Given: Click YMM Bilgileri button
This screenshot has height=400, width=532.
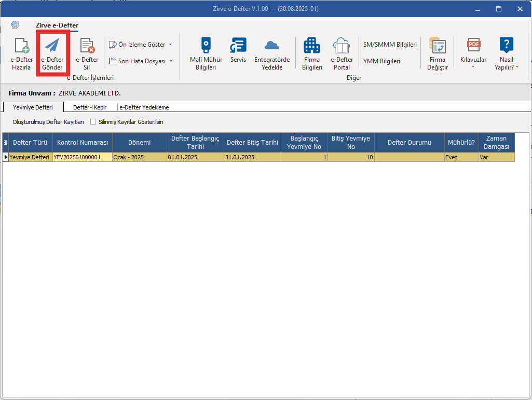Looking at the screenshot, I should (x=381, y=61).
